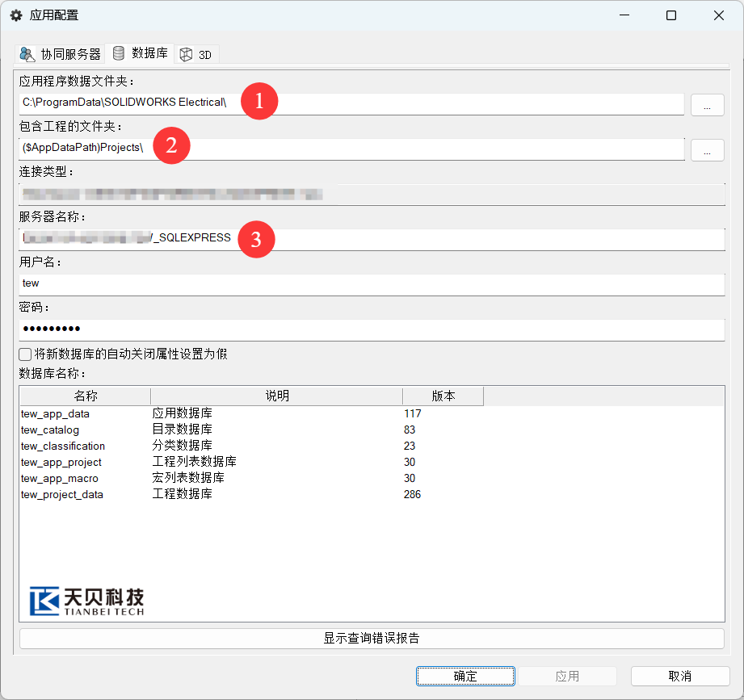Click the collaborative server tab icon
744x700 pixels.
[28, 54]
